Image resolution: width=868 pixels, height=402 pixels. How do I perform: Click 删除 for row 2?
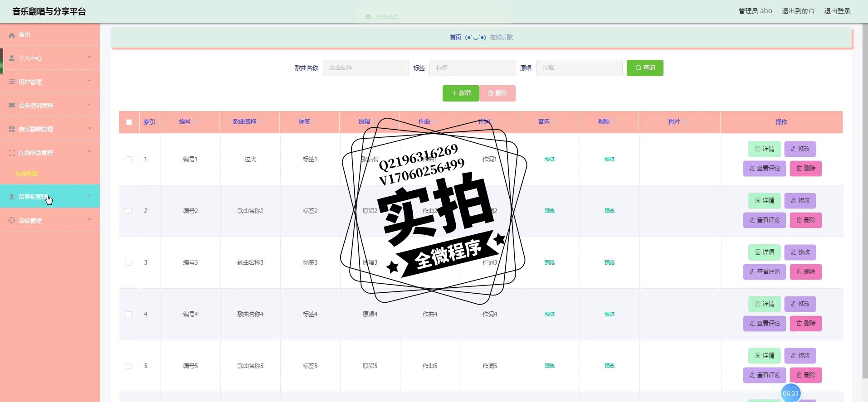click(x=806, y=220)
